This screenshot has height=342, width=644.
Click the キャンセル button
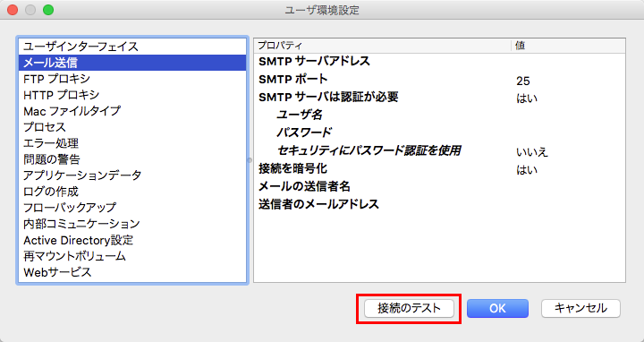(x=580, y=308)
